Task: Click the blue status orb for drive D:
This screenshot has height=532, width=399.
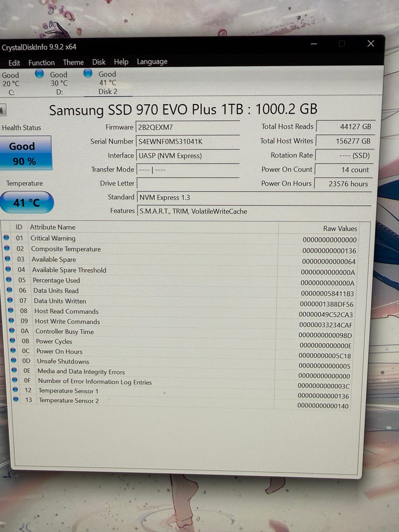Action: pos(39,74)
